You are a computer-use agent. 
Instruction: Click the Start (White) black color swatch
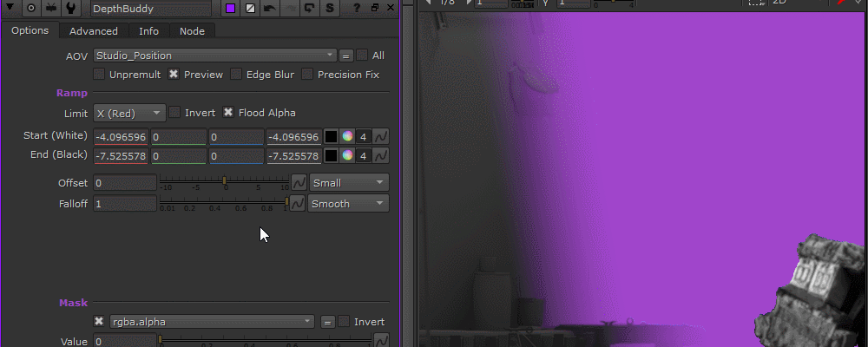tap(331, 137)
